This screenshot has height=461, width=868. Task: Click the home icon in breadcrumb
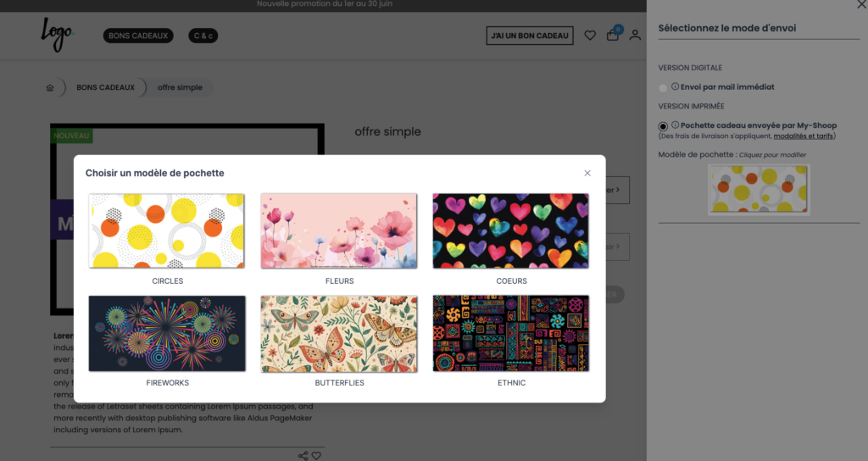click(x=50, y=87)
